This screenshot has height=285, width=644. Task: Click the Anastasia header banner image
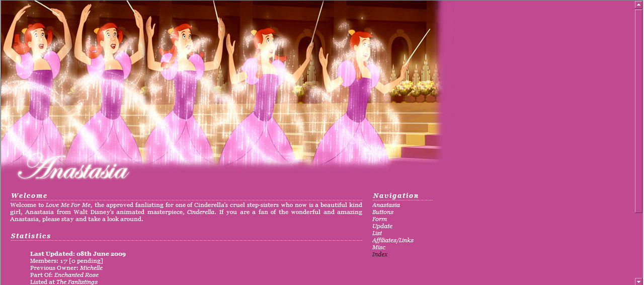[220, 92]
